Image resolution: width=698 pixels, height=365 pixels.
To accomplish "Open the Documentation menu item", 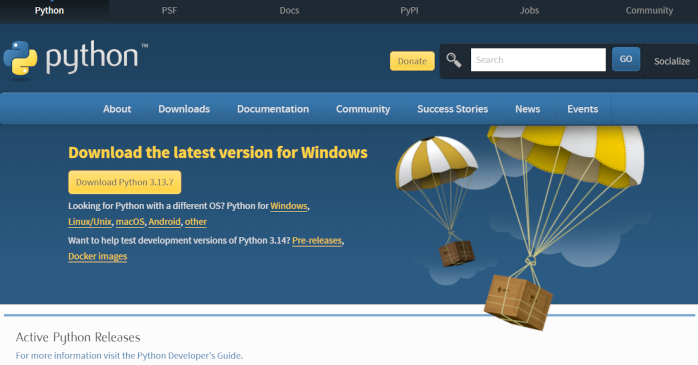I will coord(273,109).
